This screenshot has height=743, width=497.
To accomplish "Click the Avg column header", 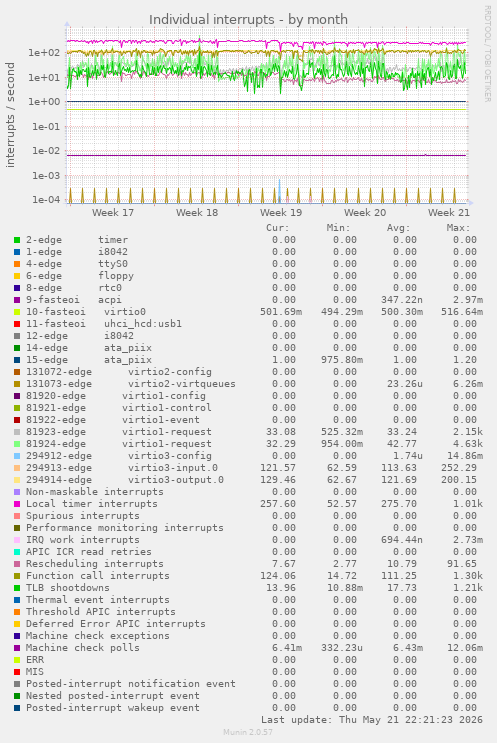I will click(x=398, y=228).
